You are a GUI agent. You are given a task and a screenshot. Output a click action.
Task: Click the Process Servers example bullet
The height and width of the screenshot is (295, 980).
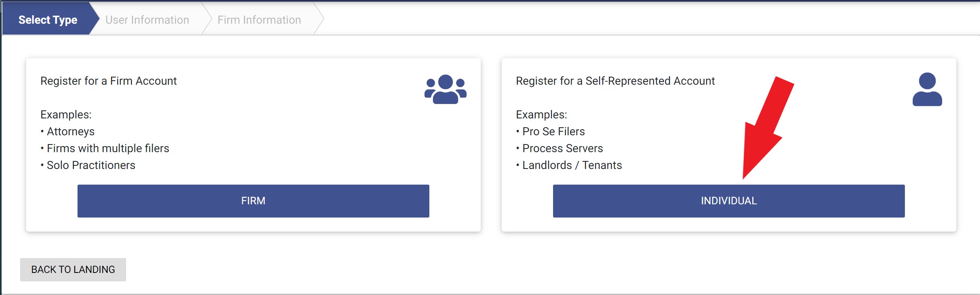559,148
